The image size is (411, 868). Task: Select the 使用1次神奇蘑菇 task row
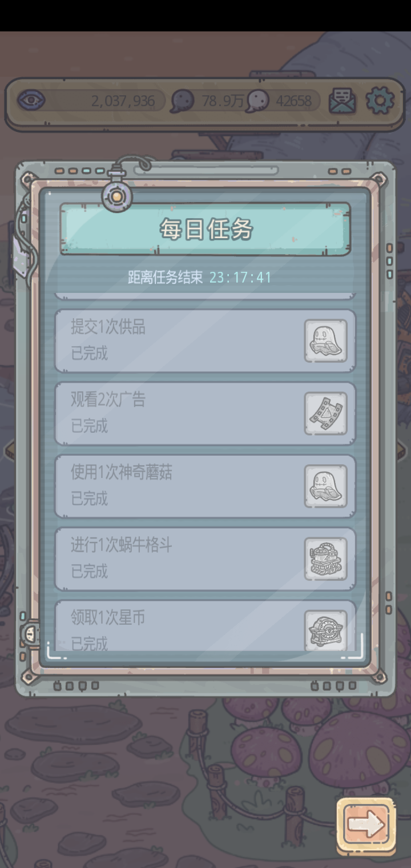[205, 486]
